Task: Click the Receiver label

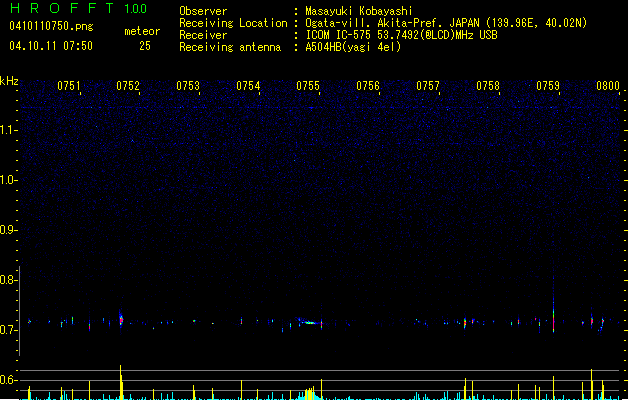Action: coord(203,35)
